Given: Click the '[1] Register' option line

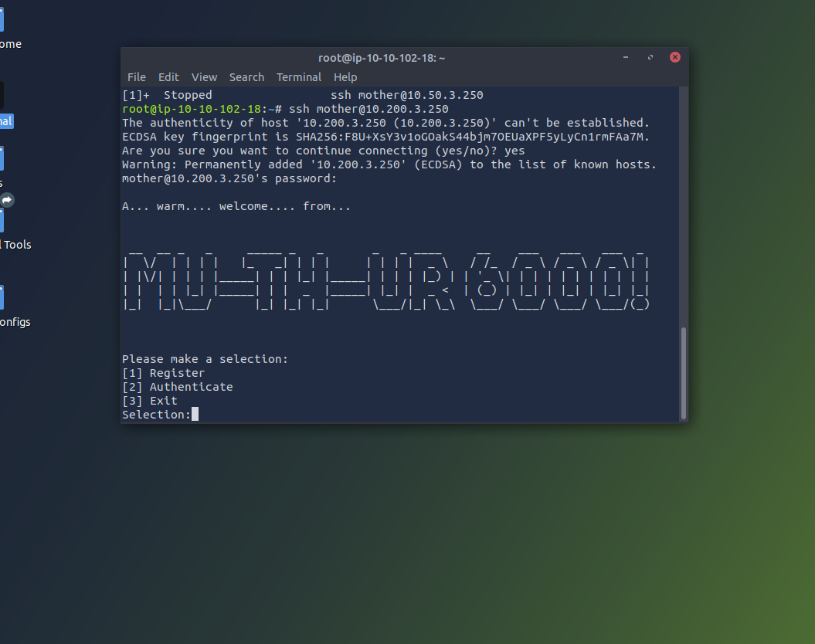Looking at the screenshot, I should click(x=163, y=373).
